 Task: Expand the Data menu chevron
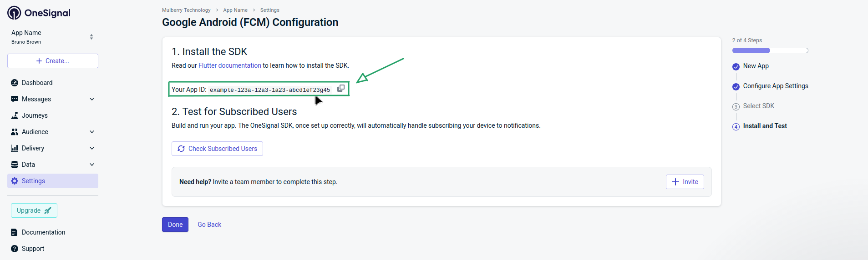92,165
